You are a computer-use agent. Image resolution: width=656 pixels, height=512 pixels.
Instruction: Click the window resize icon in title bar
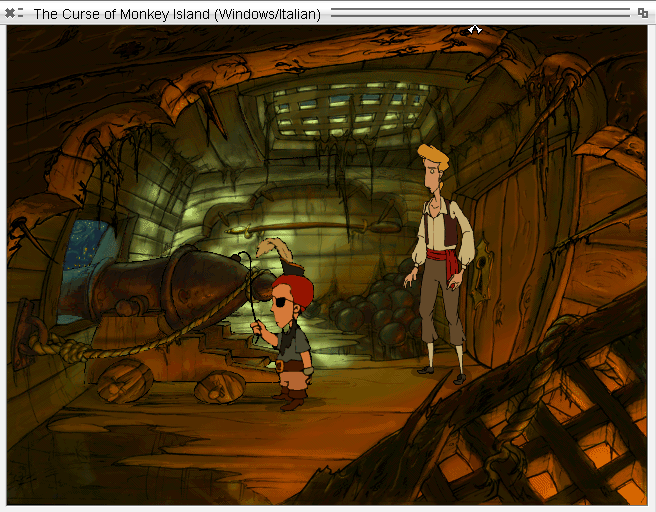[643, 13]
